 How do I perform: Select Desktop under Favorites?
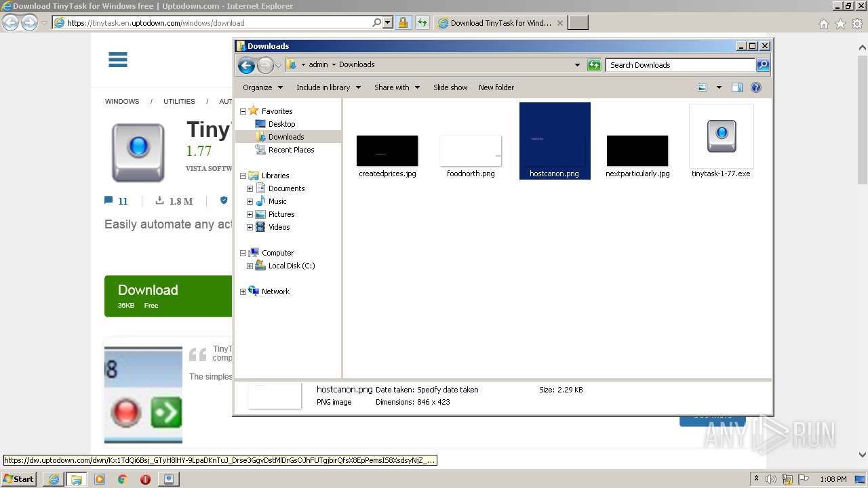[281, 124]
